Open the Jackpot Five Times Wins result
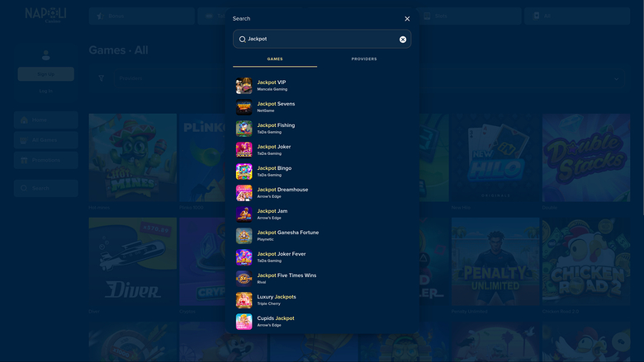The image size is (644, 362). click(286, 275)
